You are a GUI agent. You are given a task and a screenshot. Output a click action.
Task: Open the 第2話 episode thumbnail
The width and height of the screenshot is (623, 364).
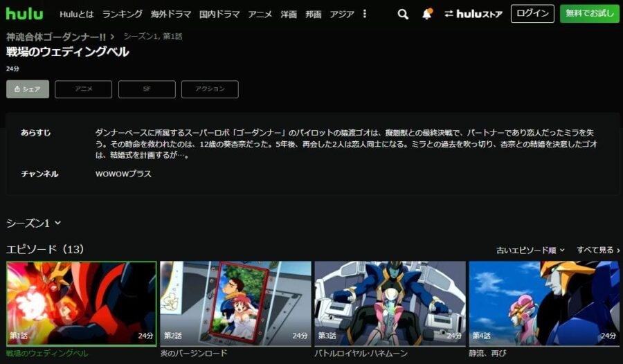point(235,303)
